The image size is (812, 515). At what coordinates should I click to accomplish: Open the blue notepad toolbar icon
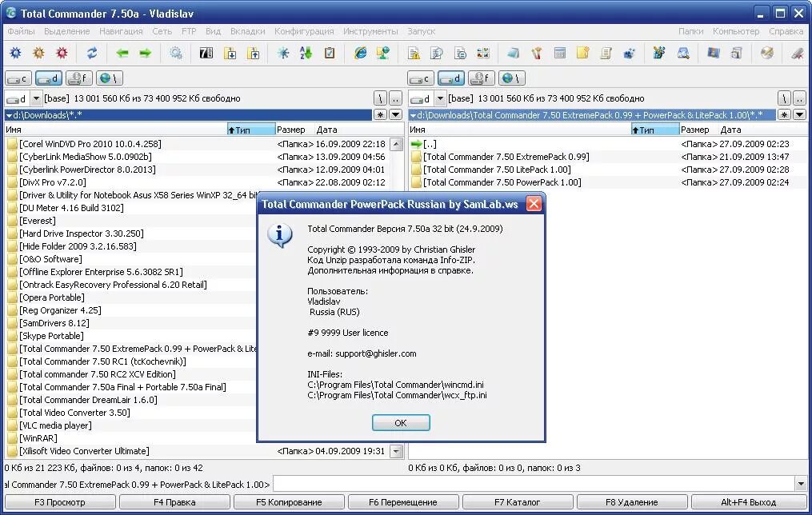(513, 53)
